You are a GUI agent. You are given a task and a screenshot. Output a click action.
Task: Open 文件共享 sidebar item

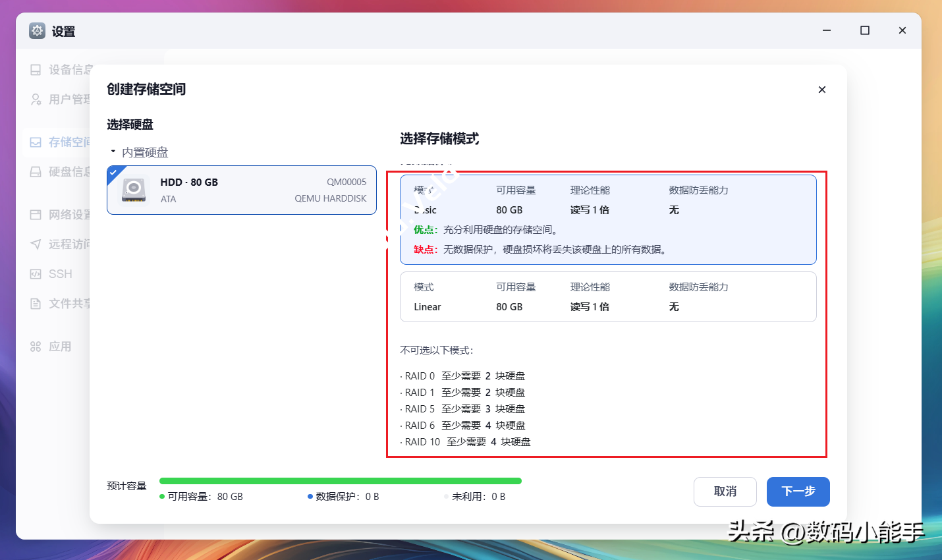pyautogui.click(x=61, y=304)
